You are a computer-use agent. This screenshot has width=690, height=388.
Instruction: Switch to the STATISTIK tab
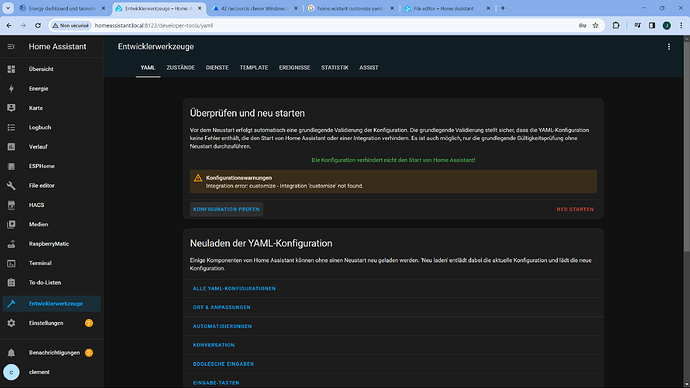tap(334, 68)
